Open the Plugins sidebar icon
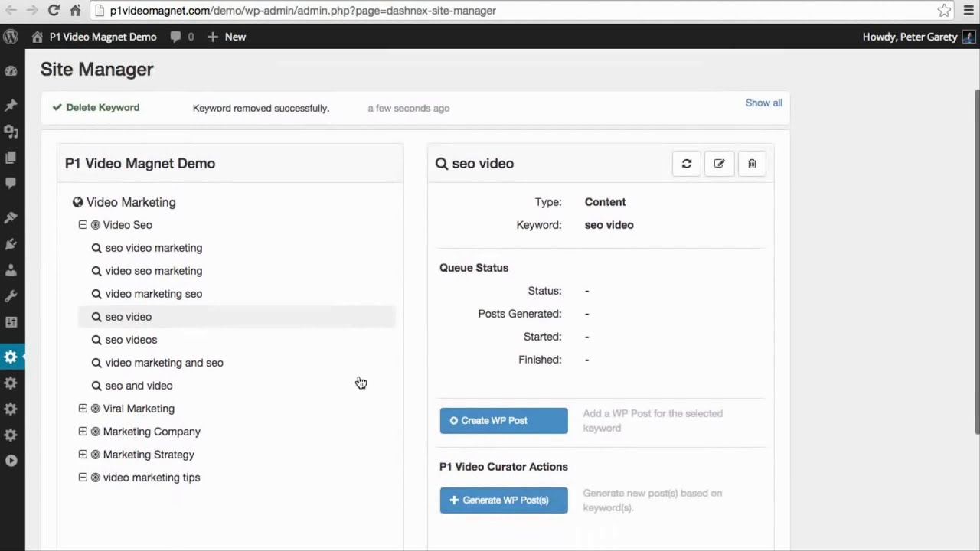 [11, 244]
